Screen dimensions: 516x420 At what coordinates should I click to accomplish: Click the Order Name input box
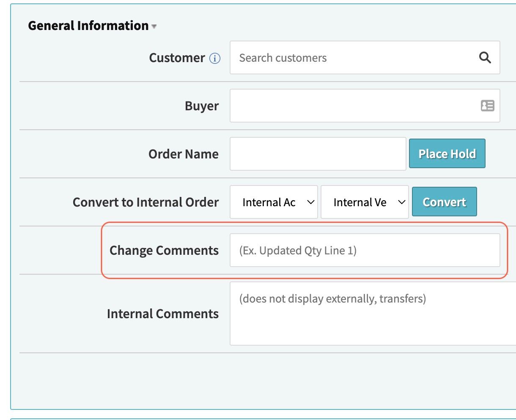coord(318,154)
